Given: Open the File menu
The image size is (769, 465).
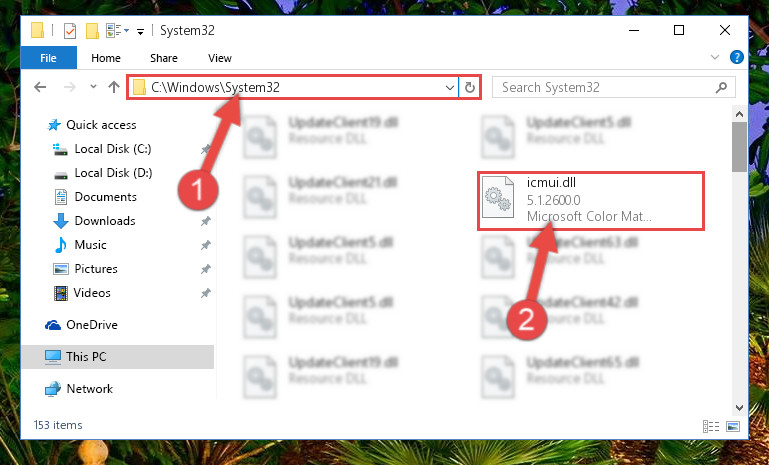Looking at the screenshot, I should coord(49,58).
